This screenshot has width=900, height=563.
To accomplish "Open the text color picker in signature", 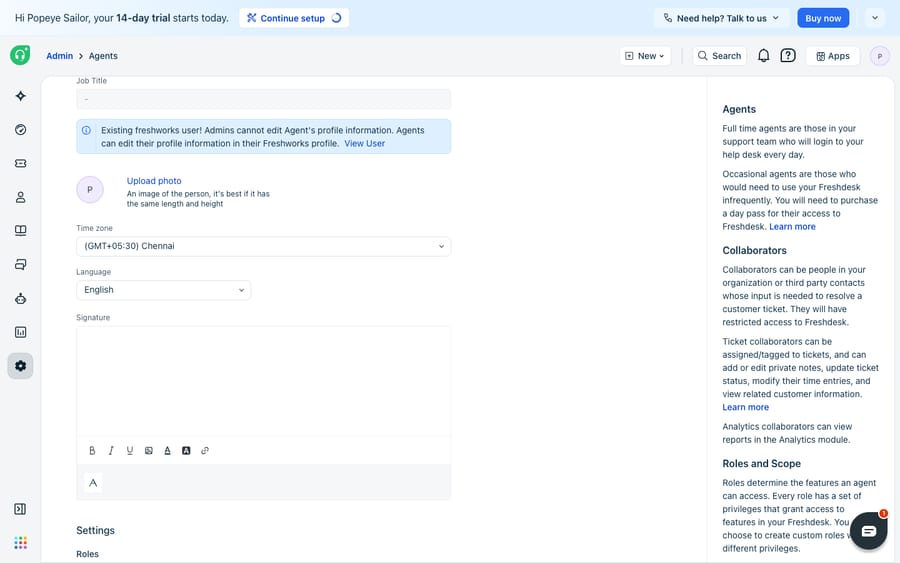I will click(x=168, y=451).
